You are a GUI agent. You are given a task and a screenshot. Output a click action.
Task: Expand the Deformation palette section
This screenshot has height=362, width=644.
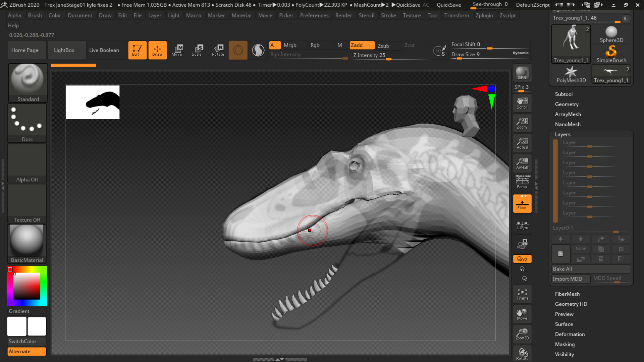tap(570, 334)
